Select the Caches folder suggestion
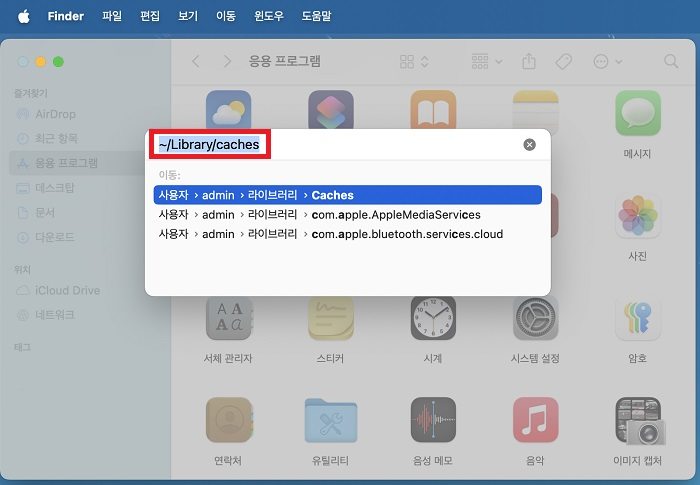Image resolution: width=700 pixels, height=485 pixels. pyautogui.click(x=347, y=195)
